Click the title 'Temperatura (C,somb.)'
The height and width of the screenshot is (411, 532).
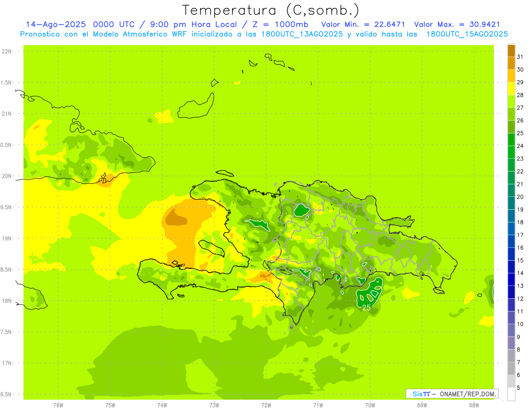270,11
